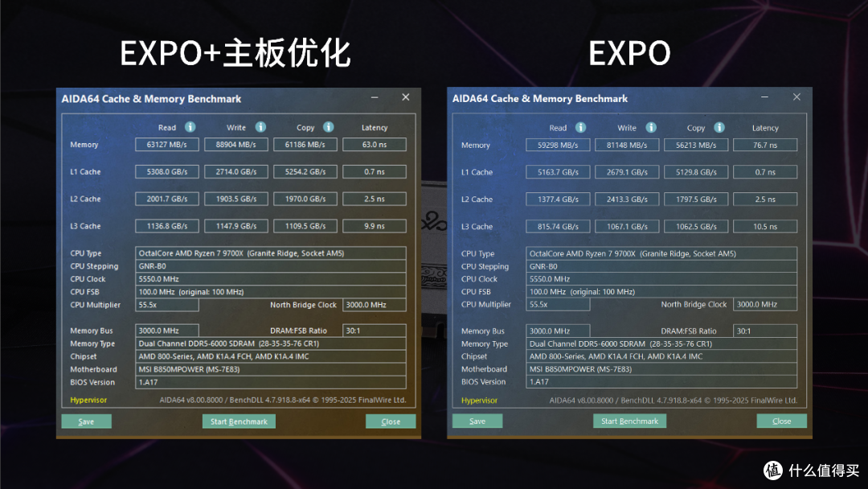Click Memory Type field in left window
This screenshot has width=868, height=489.
point(271,343)
